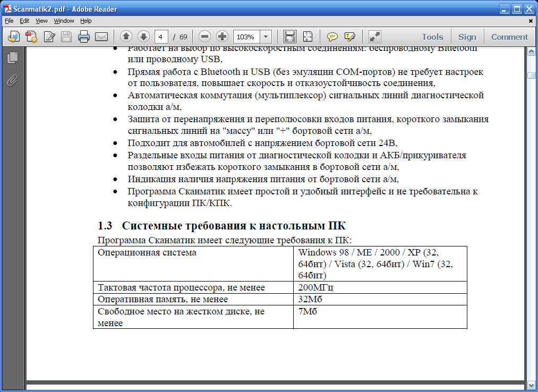Send file by email envelope icon
538x392 pixels.
click(101, 37)
